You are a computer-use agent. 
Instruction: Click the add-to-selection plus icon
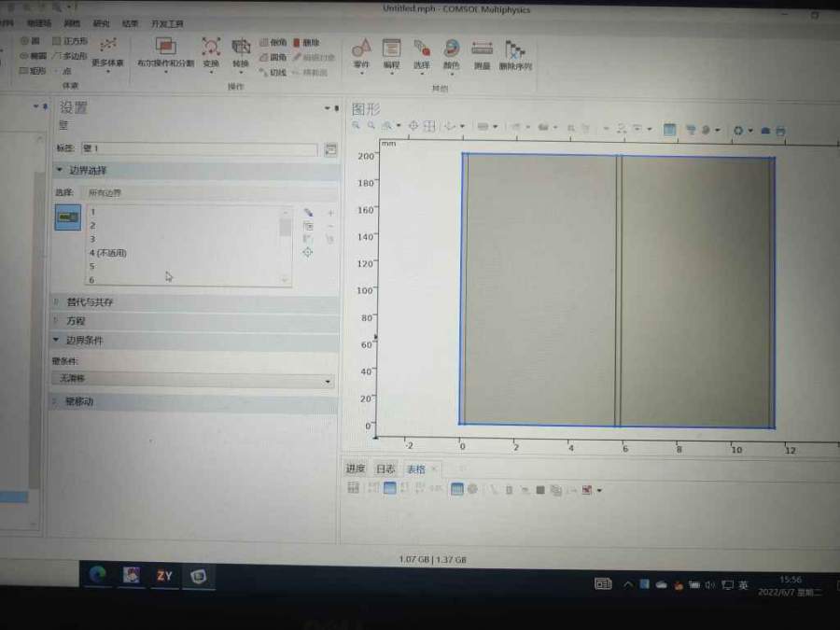[x=330, y=213]
